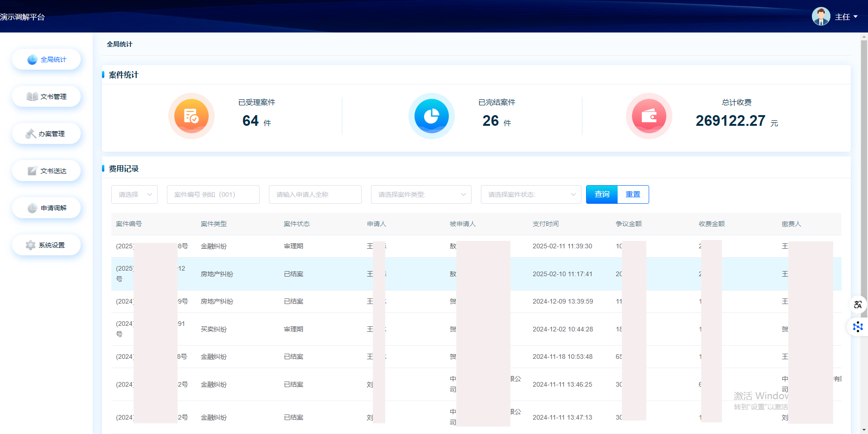This screenshot has width=868, height=434.
Task: Click the 请输入申请人全称 text field
Action: tap(315, 194)
